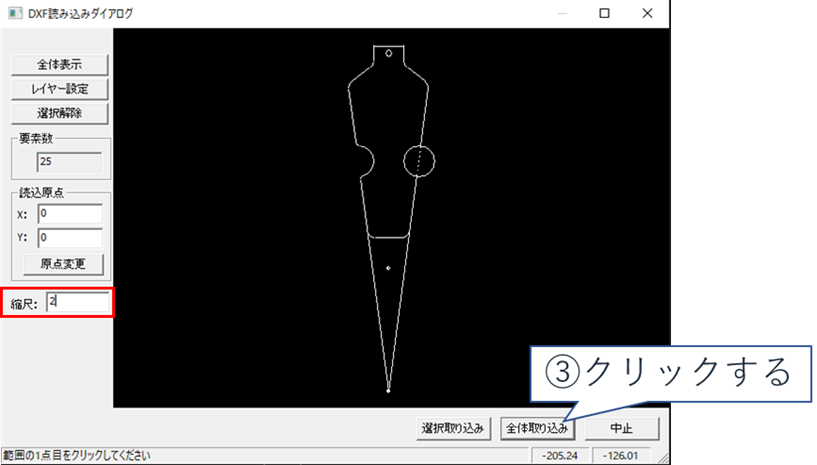Click 選択解除 to clear selection

[x=59, y=113]
